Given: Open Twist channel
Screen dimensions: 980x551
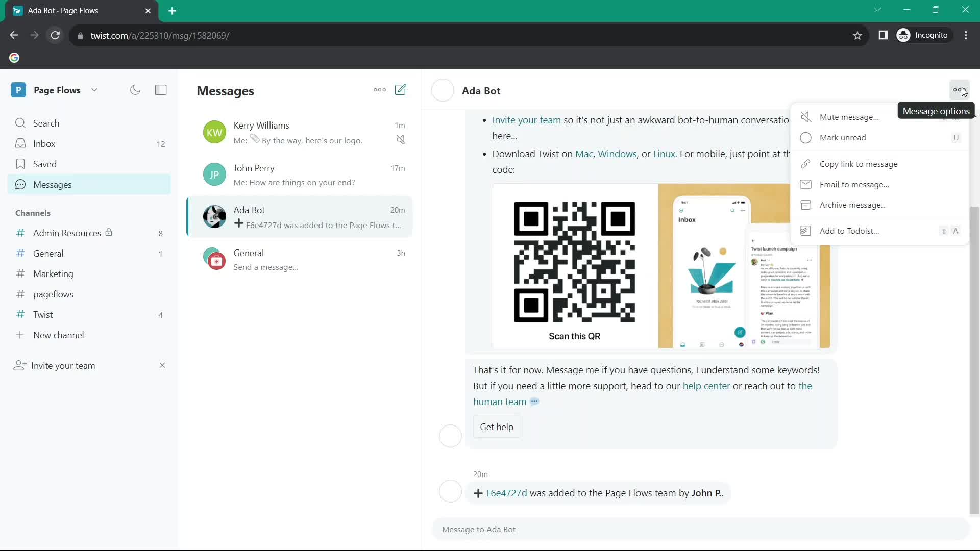Looking at the screenshot, I should coord(89,314).
